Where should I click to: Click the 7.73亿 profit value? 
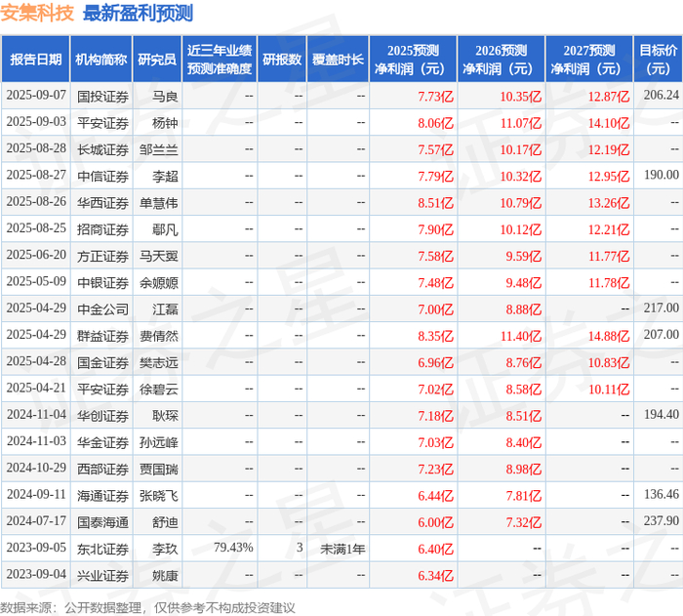(435, 97)
